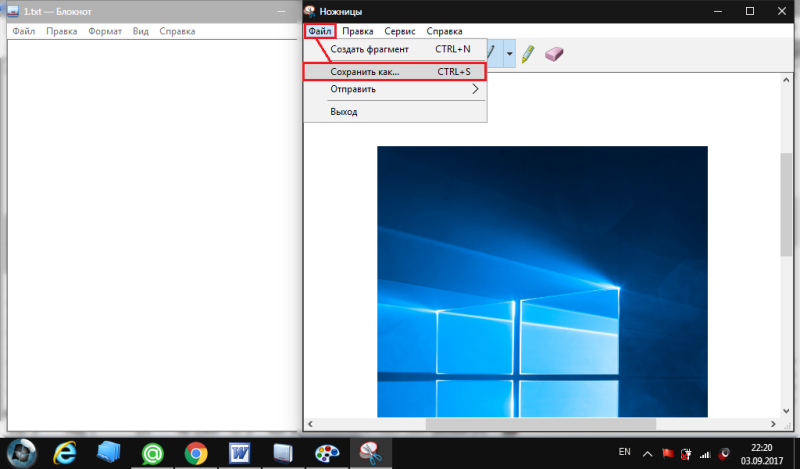Maximize the Ножницы window
The image size is (800, 469).
click(749, 11)
